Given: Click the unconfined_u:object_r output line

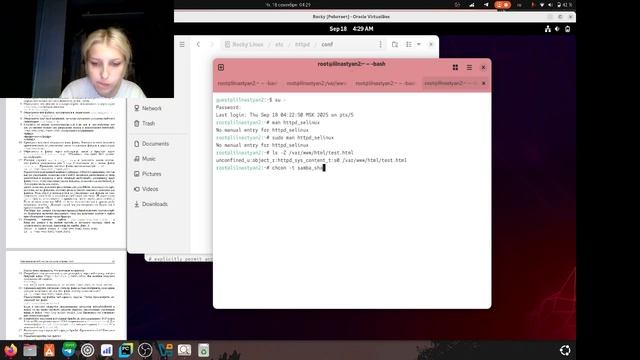Looking at the screenshot, I should tap(311, 160).
